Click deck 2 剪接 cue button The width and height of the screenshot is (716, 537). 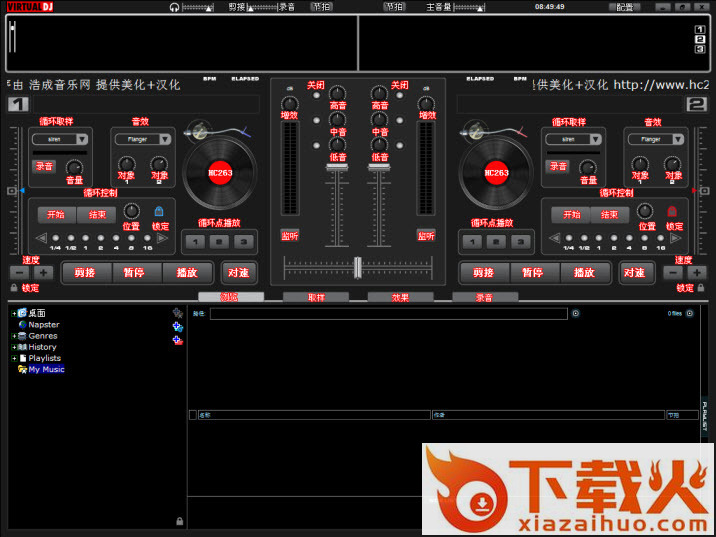(484, 273)
